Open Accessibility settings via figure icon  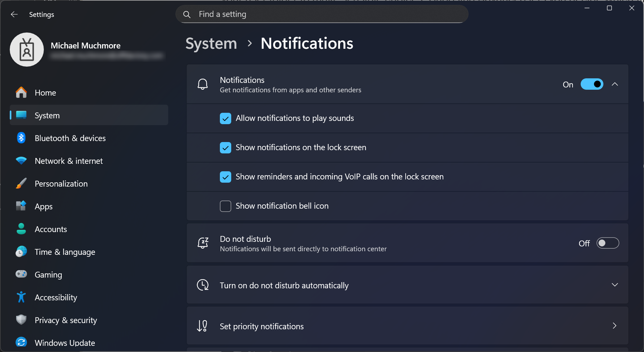(21, 297)
